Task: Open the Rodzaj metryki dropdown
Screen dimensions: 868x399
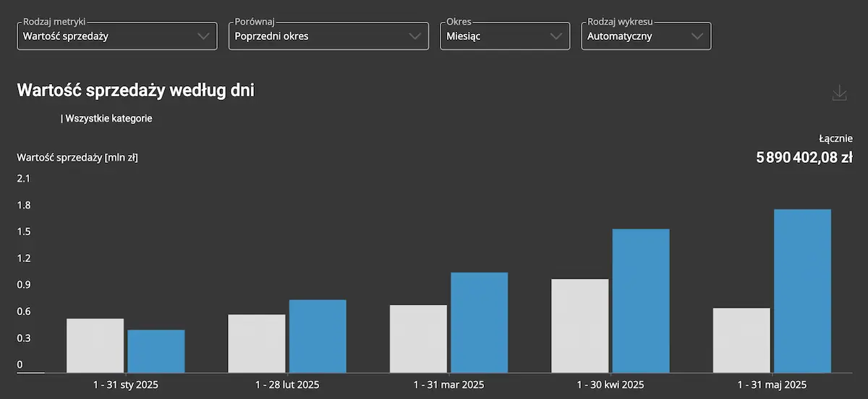Action: pos(117,36)
